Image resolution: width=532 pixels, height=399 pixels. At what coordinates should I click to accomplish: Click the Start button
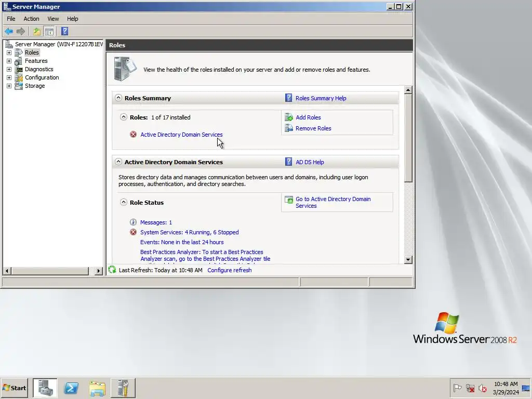[14, 388]
